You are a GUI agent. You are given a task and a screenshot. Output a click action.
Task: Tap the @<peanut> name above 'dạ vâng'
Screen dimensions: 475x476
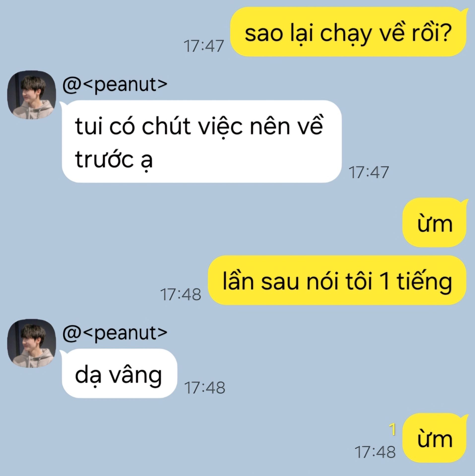[x=115, y=333]
